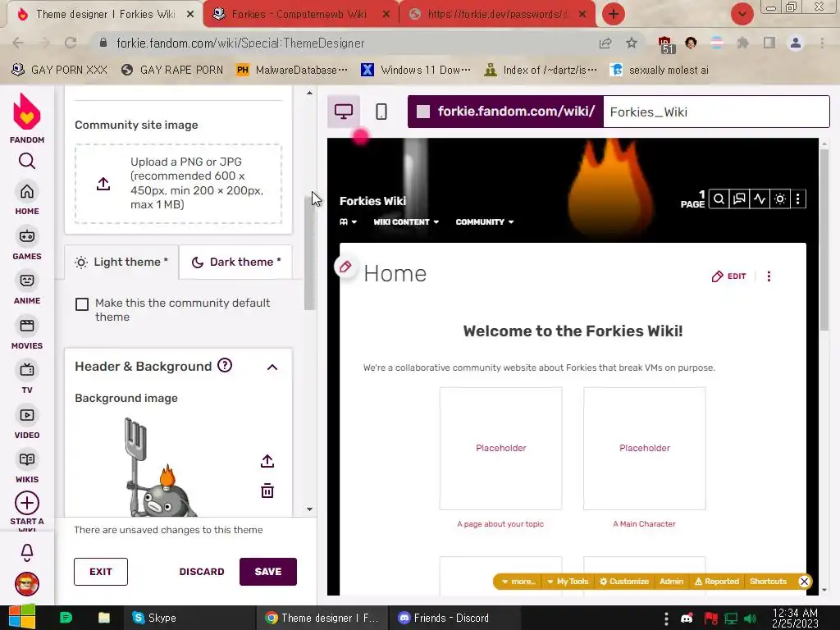Open the Windows Start button
The width and height of the screenshot is (840, 630).
pyautogui.click(x=21, y=617)
